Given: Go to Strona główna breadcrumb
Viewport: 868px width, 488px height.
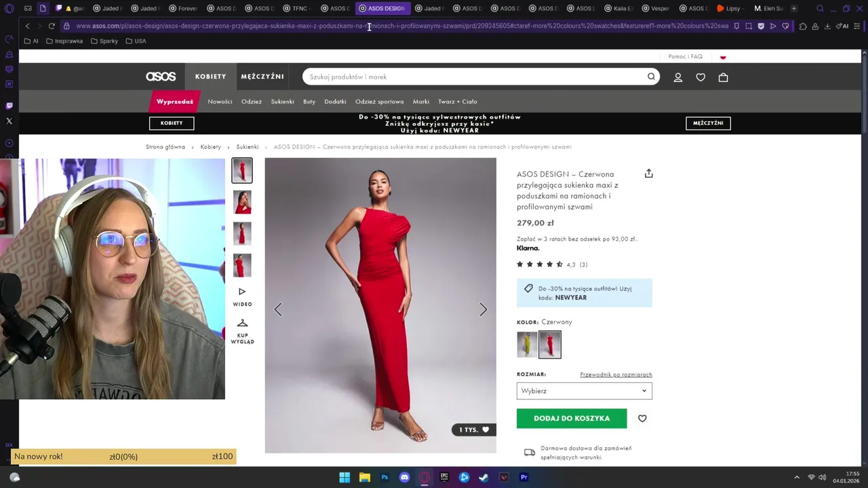Looking at the screenshot, I should click(165, 146).
